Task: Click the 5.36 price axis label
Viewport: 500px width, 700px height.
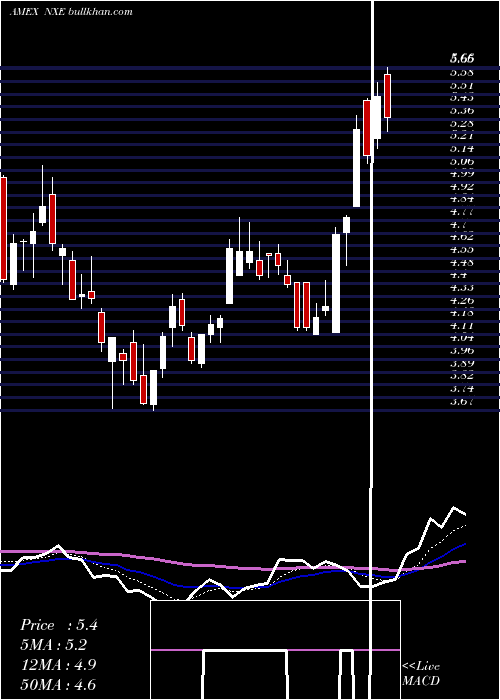Action: pyautogui.click(x=462, y=110)
